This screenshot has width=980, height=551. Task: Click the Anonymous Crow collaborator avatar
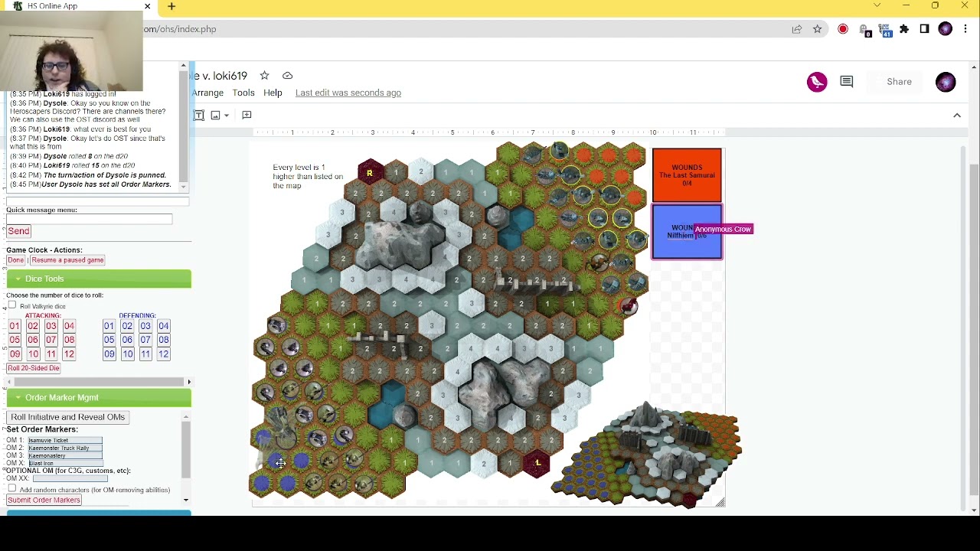click(x=817, y=82)
